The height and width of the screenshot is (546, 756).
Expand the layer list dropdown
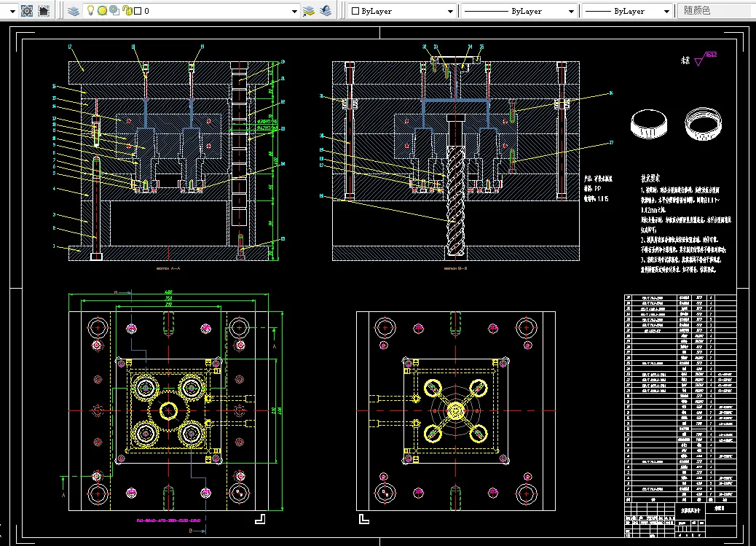[x=295, y=12]
